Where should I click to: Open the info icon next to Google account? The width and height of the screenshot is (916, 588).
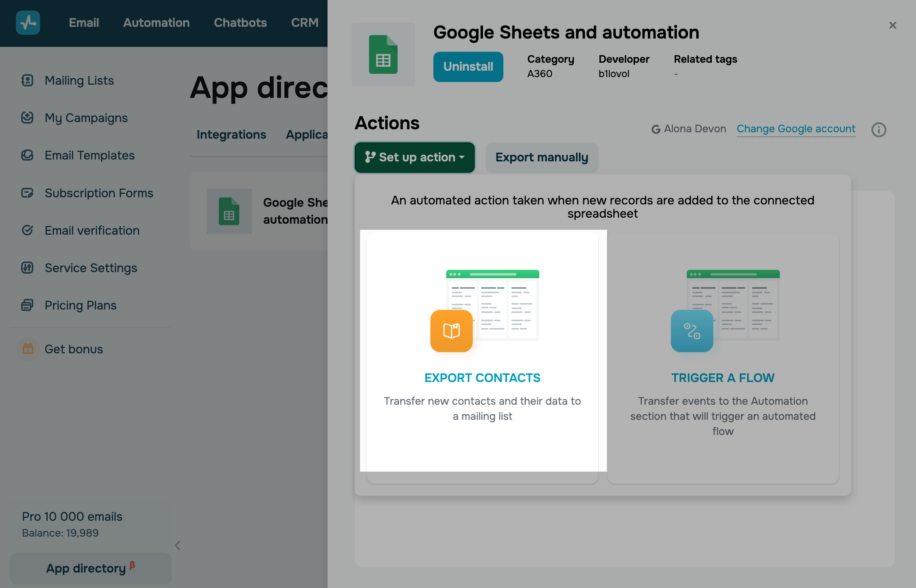pyautogui.click(x=879, y=130)
